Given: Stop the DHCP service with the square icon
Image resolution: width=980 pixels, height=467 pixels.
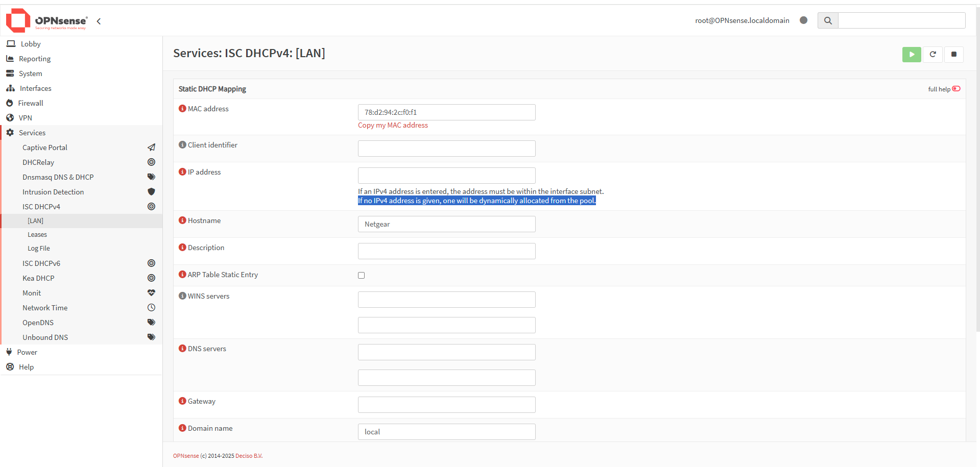Looking at the screenshot, I should click(x=953, y=55).
